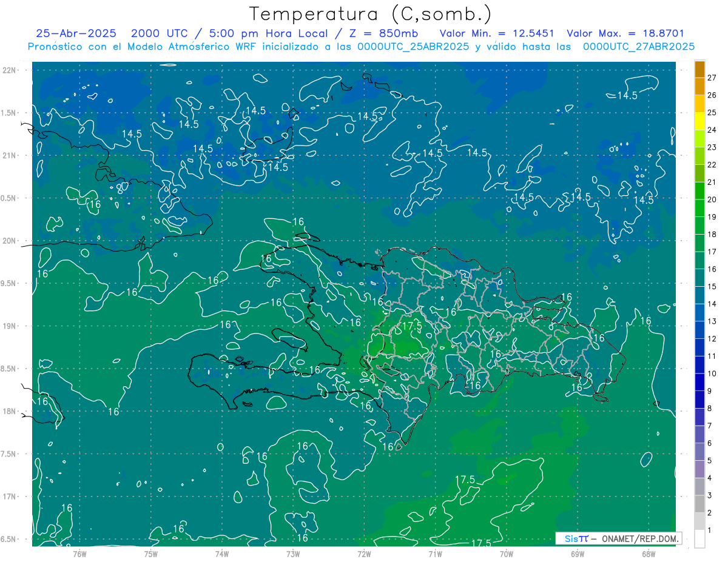Click the '21N' latitude axis label
Screen dimensions: 728x562
pyautogui.click(x=9, y=155)
